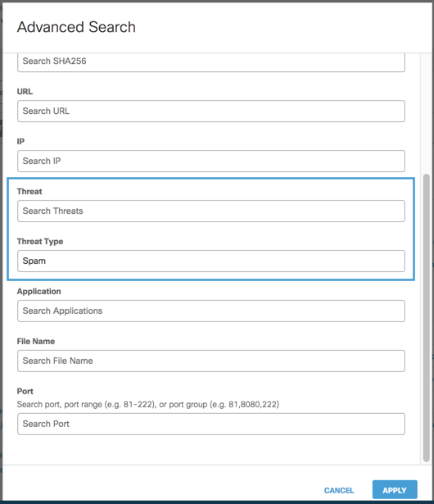434x504 pixels.
Task: Click the port range help text
Action: coord(147,404)
